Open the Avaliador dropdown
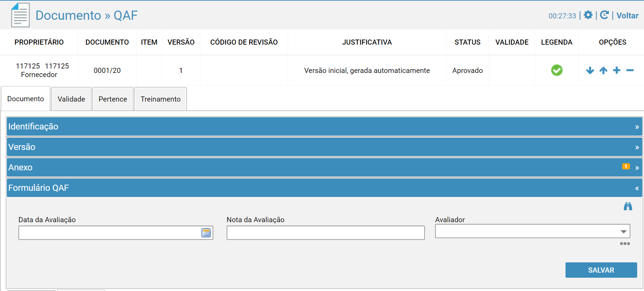Screen dimensions: 644x291 532,231
